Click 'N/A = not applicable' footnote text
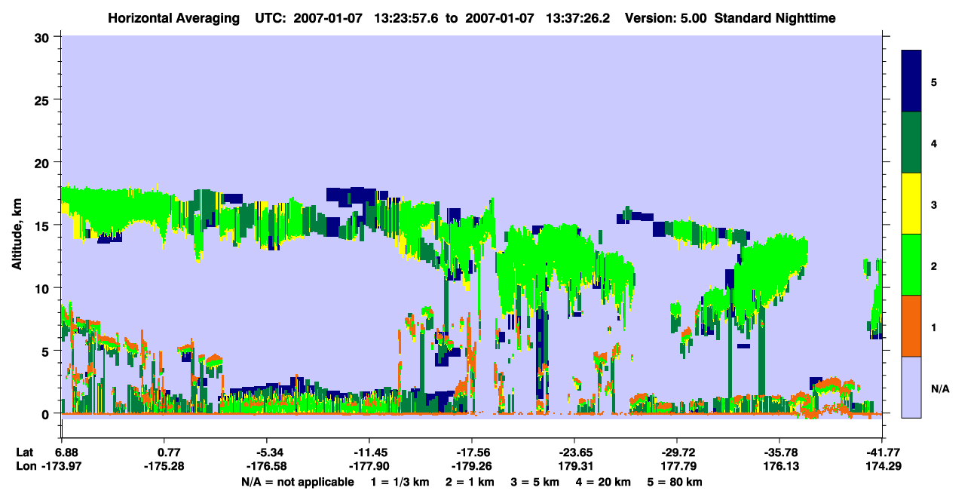 (x=297, y=482)
